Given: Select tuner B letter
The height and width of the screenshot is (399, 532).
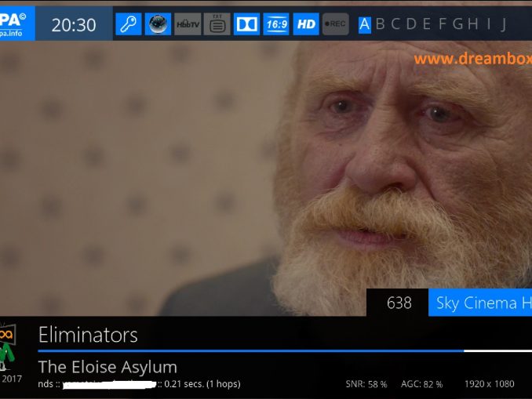Looking at the screenshot, I should pyautogui.click(x=381, y=24).
